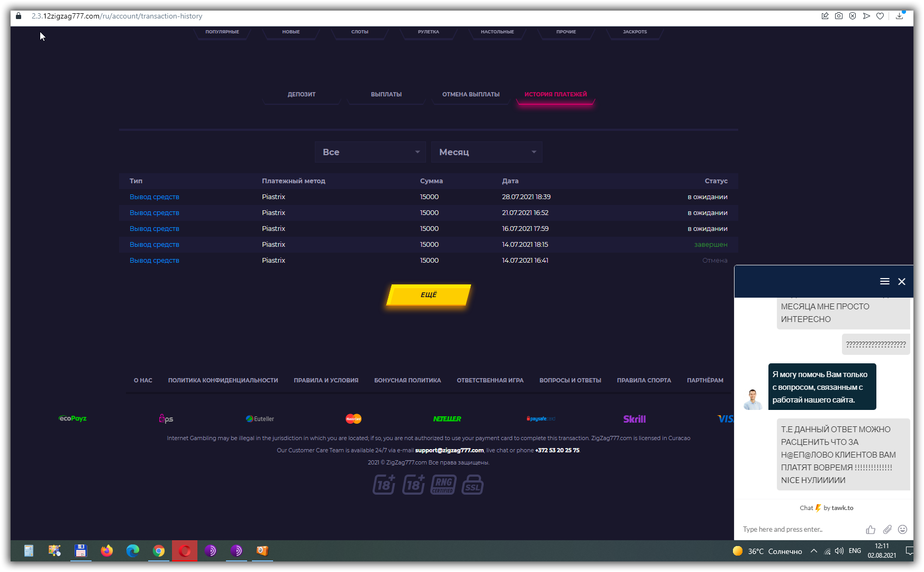The height and width of the screenshot is (572, 924).
Task: Open the browser downloads icon
Action: tap(899, 16)
